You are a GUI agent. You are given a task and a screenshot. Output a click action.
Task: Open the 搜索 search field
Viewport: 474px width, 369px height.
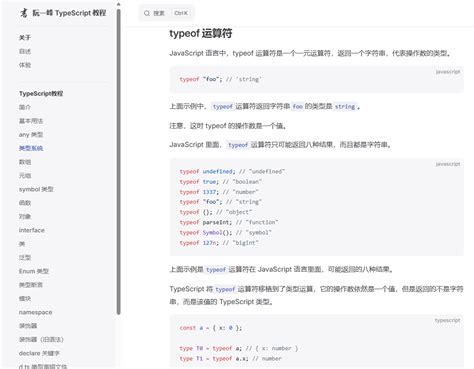166,13
